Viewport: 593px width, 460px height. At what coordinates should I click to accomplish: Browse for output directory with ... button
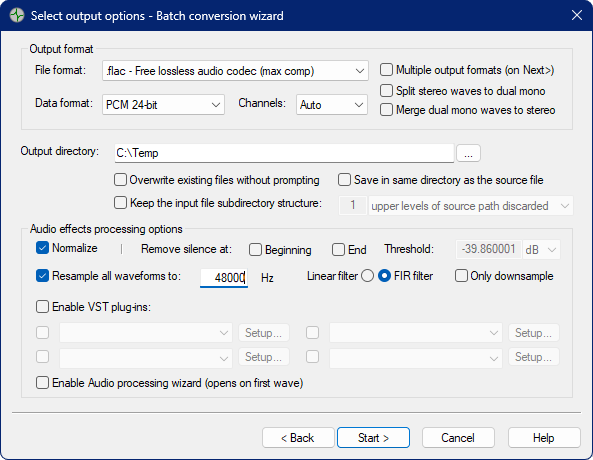(468, 153)
